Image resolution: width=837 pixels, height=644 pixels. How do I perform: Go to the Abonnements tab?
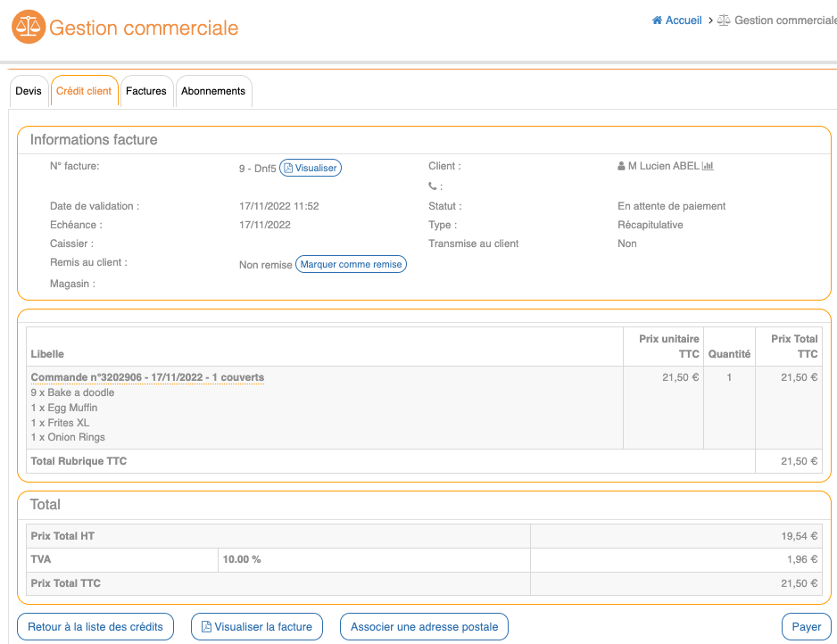213,91
